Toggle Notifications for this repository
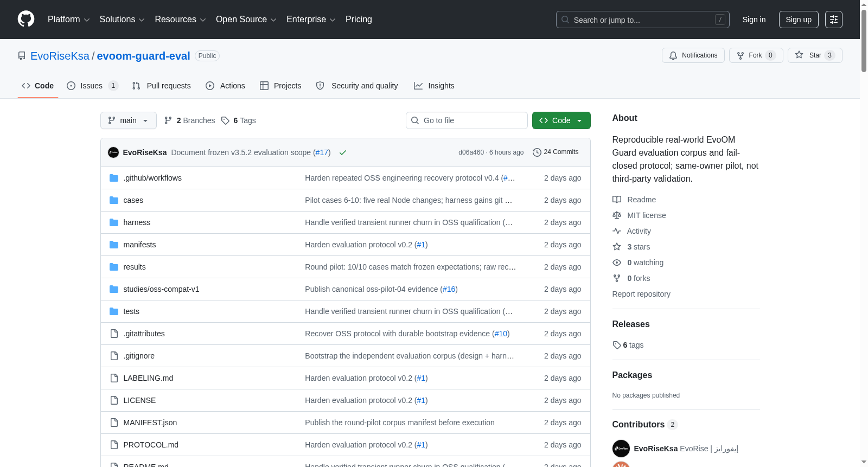The image size is (868, 467). 693,55
